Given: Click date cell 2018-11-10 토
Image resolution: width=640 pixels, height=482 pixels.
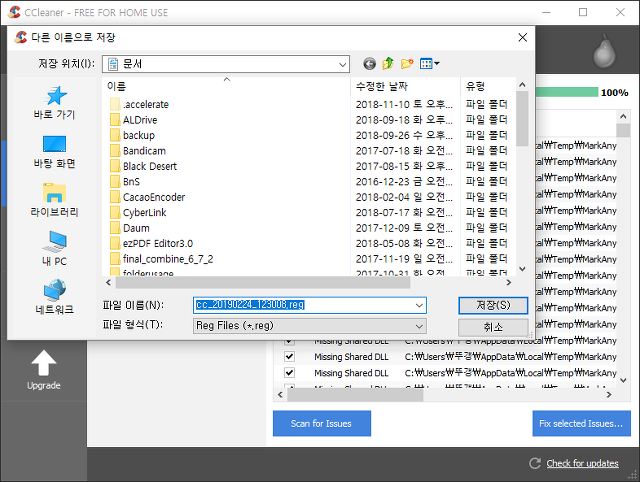Looking at the screenshot, I should (404, 104).
